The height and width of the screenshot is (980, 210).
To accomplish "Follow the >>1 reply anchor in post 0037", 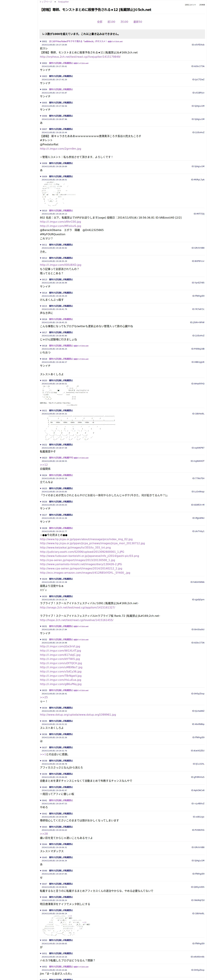I will (x=43, y=754).
